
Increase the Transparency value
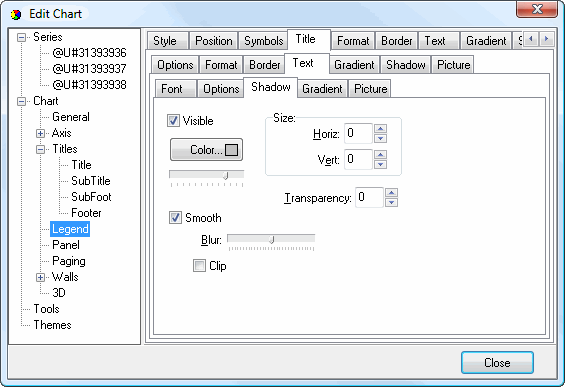(x=391, y=192)
